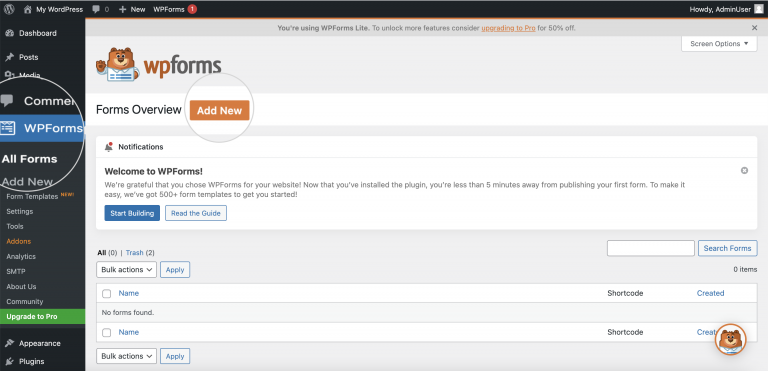Viewport: 768px width, 371px height.
Task: Click the Read the Guide button
Action: pyautogui.click(x=196, y=213)
